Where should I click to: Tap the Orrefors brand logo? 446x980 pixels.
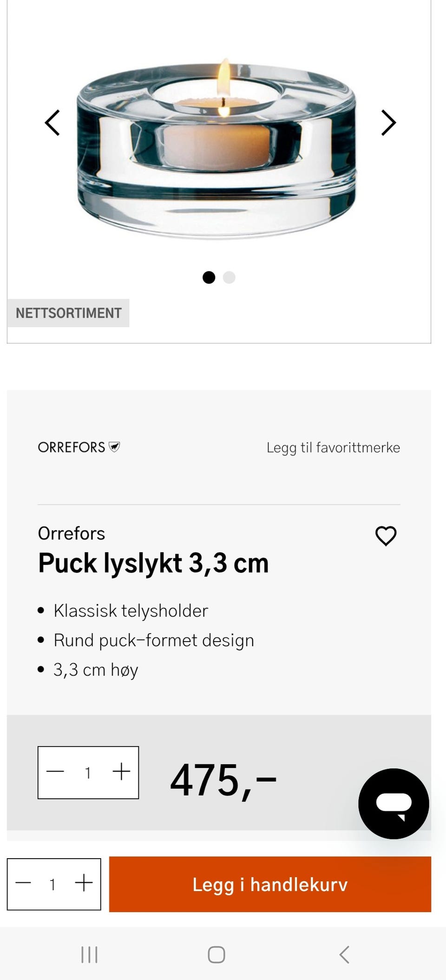[x=79, y=447]
